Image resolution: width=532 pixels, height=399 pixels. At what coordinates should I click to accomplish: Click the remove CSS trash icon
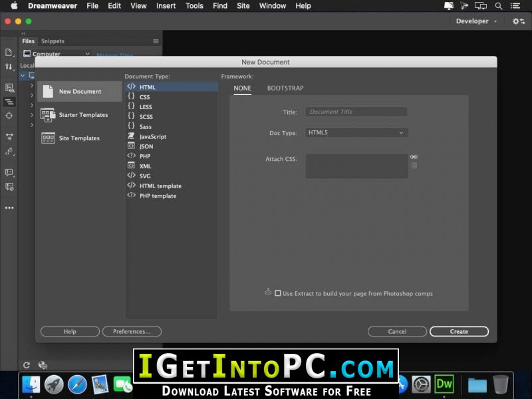[x=414, y=166]
